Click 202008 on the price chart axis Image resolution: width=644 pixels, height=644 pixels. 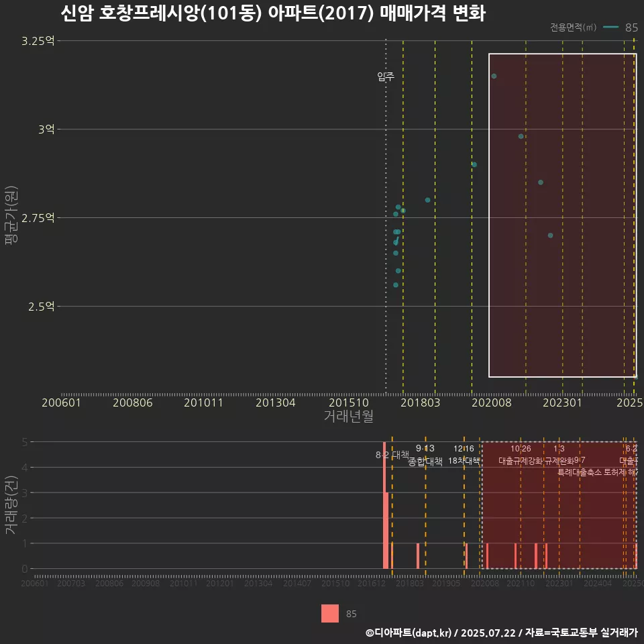click(492, 402)
